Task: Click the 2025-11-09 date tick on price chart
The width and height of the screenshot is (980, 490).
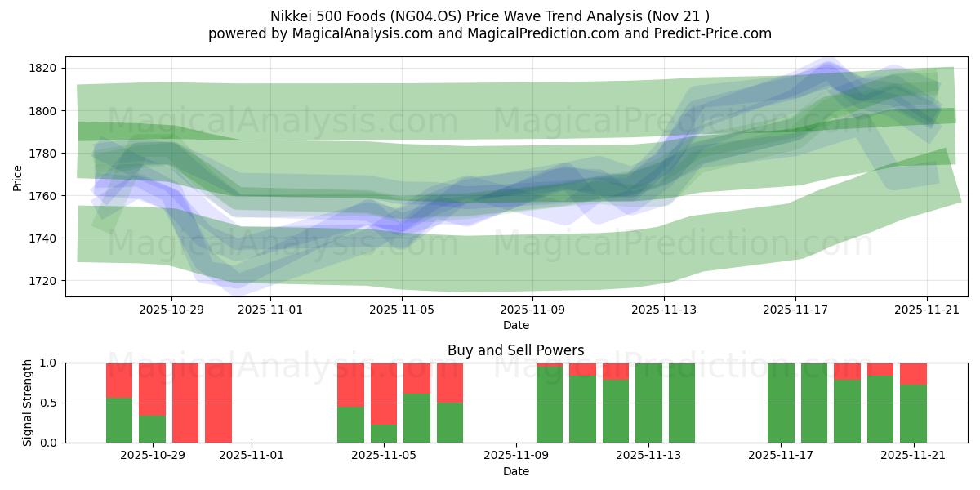Action: pyautogui.click(x=532, y=310)
